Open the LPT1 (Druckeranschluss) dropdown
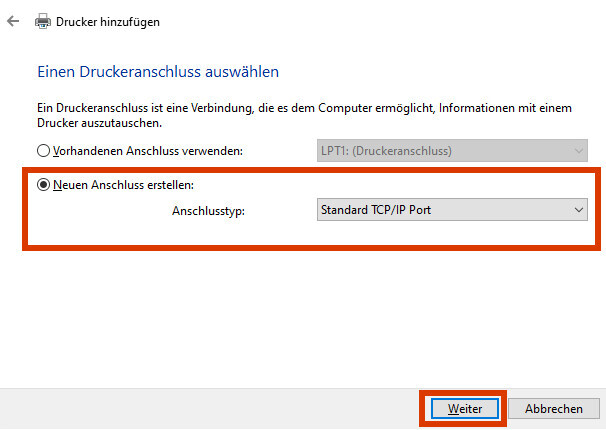The width and height of the screenshot is (606, 430). click(x=452, y=151)
